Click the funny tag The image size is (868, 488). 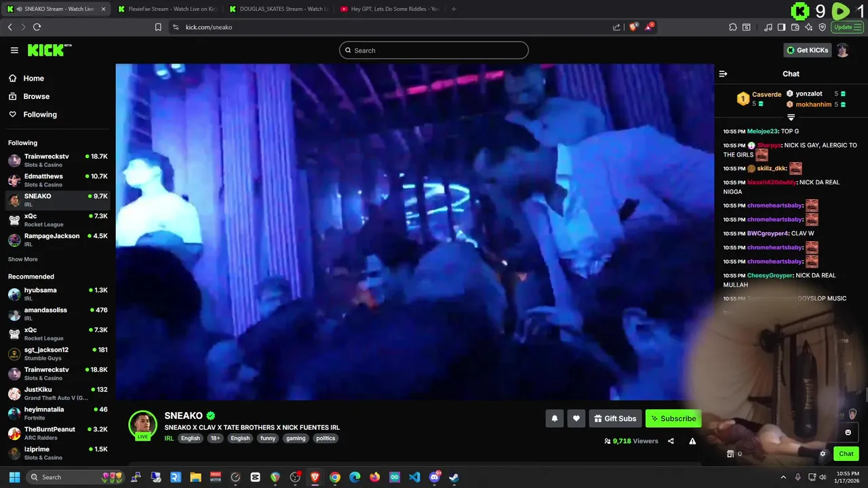click(x=268, y=439)
